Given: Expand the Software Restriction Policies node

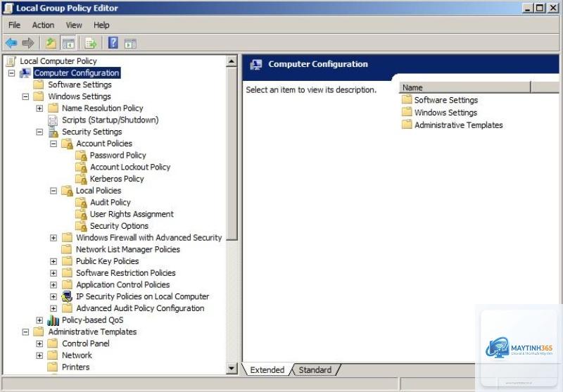Looking at the screenshot, I should click(x=53, y=273).
